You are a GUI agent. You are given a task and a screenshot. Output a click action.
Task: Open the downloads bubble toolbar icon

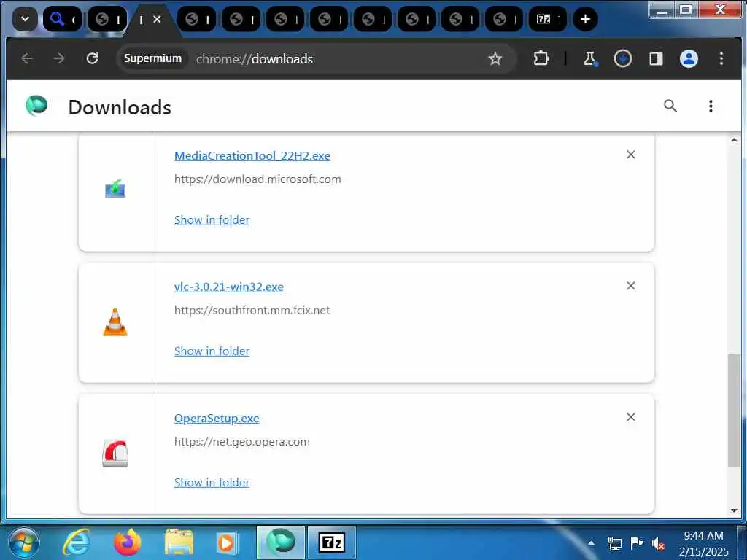pos(623,58)
